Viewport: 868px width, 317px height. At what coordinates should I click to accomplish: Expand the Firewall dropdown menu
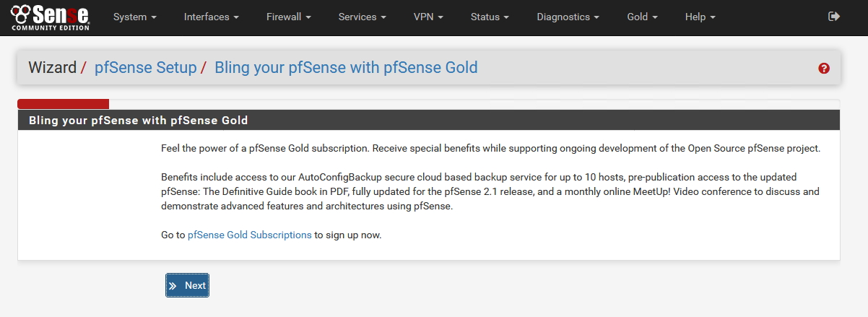(288, 17)
